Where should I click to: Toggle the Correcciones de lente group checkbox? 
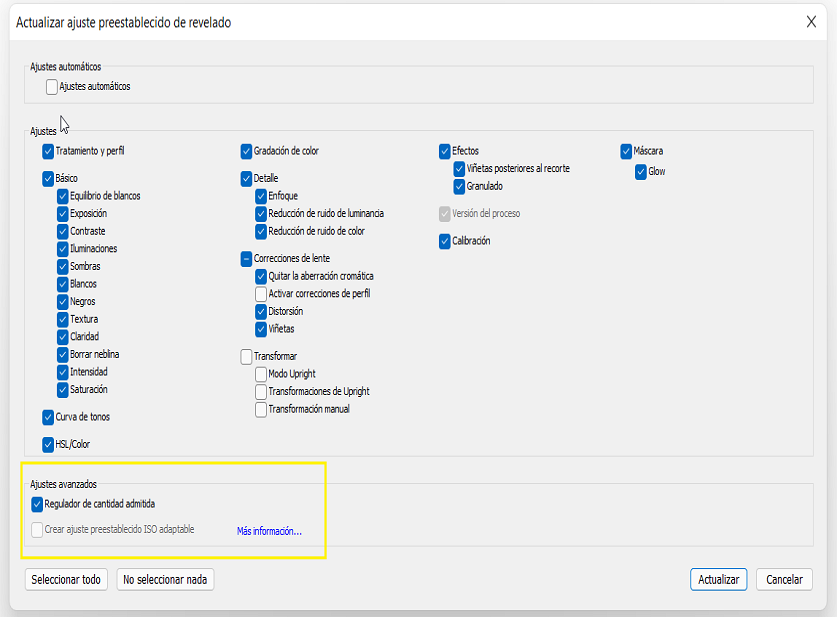click(246, 259)
